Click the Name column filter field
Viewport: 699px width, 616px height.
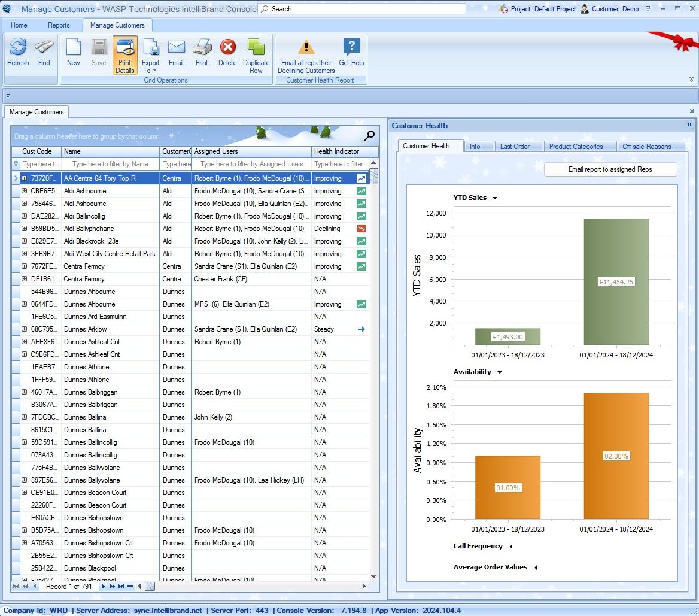[110, 164]
